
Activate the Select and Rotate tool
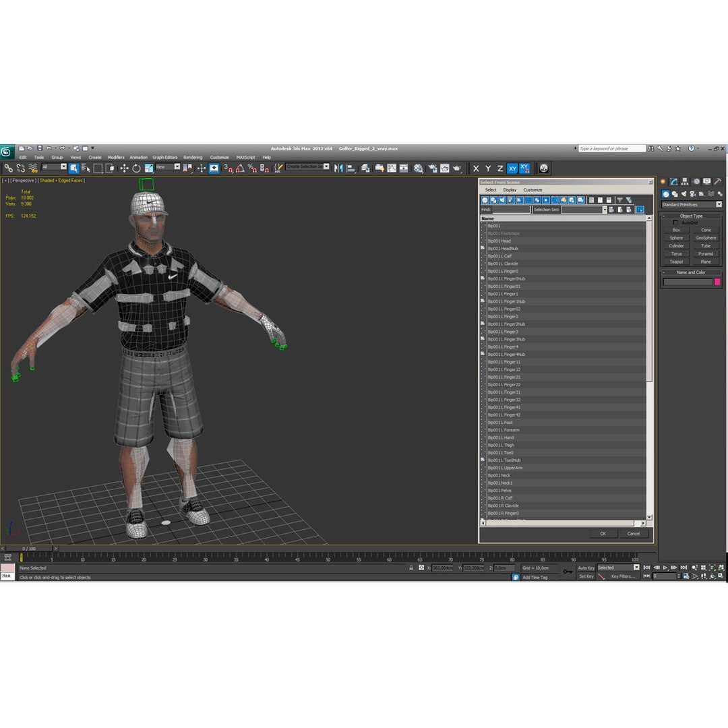point(136,168)
